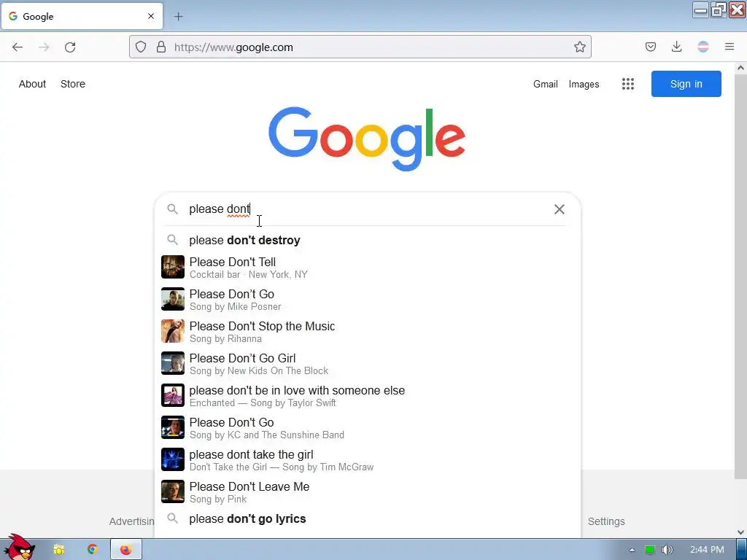Image resolution: width=747 pixels, height=560 pixels.
Task: Open the yellow file explorer taskbar icon
Action: 59,550
